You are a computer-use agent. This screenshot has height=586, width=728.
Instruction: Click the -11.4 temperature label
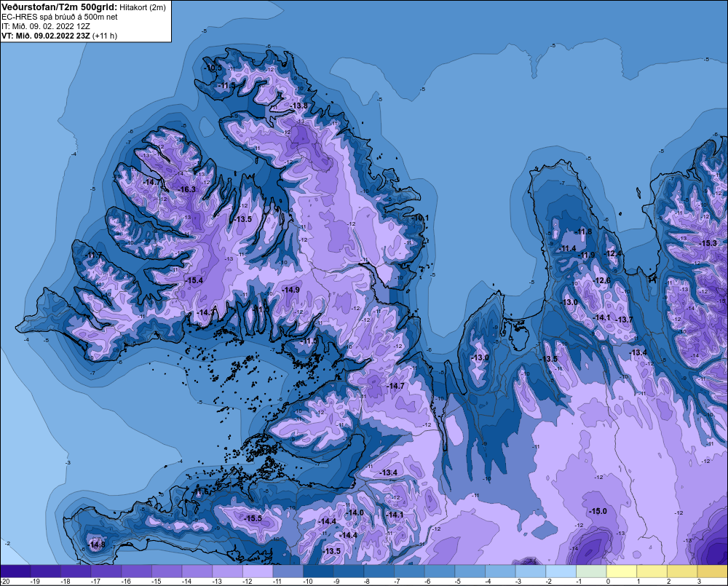pyautogui.click(x=567, y=248)
